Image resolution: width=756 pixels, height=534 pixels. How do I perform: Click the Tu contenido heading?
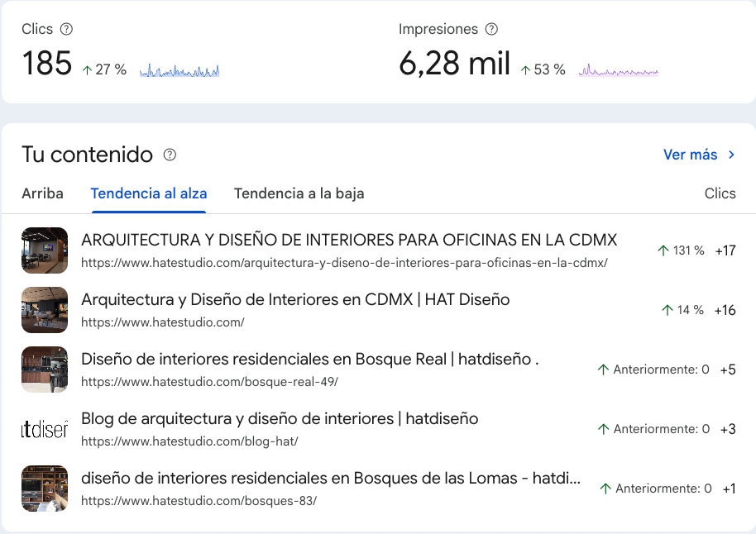(x=88, y=155)
